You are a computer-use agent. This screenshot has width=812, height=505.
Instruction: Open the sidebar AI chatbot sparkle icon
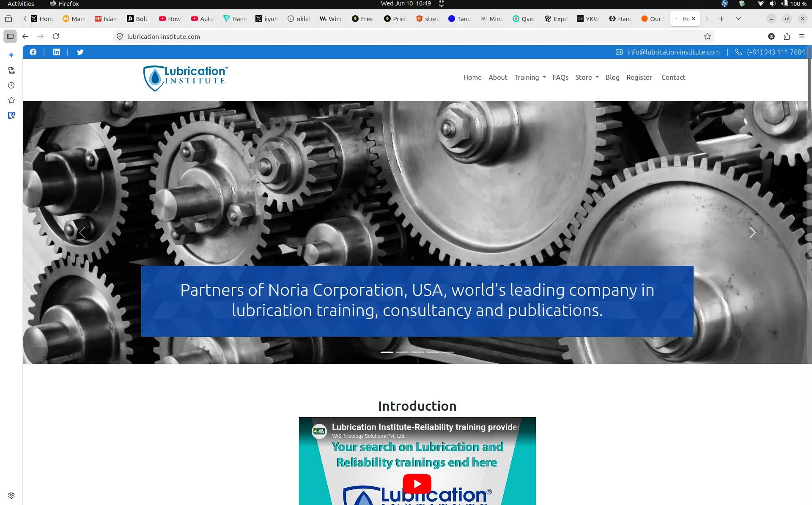[x=11, y=55]
